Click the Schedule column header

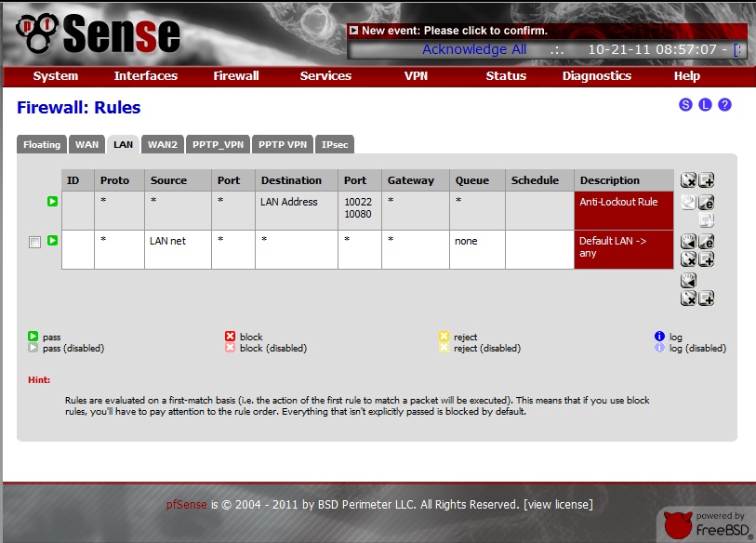pyautogui.click(x=539, y=180)
